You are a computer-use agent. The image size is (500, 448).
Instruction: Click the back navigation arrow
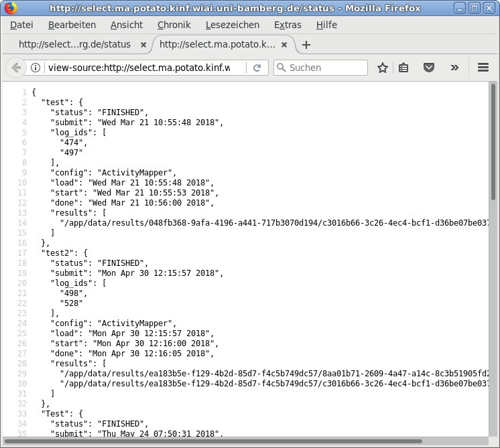coord(16,68)
